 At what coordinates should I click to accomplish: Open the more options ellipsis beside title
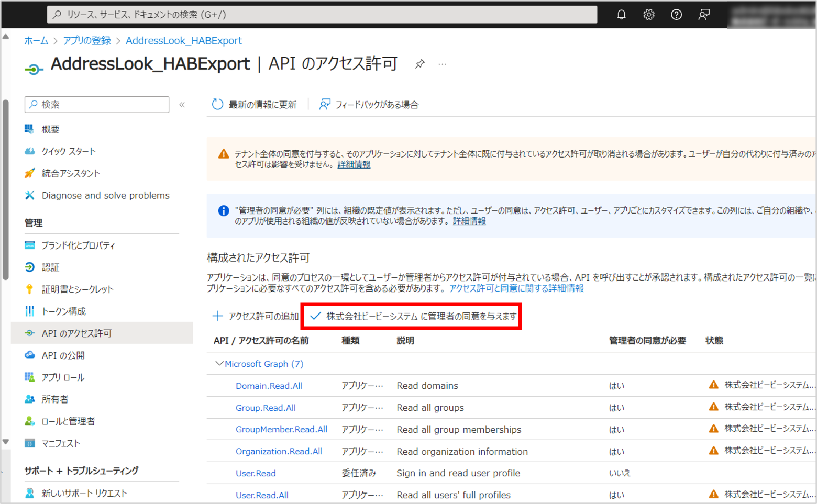[x=443, y=64]
